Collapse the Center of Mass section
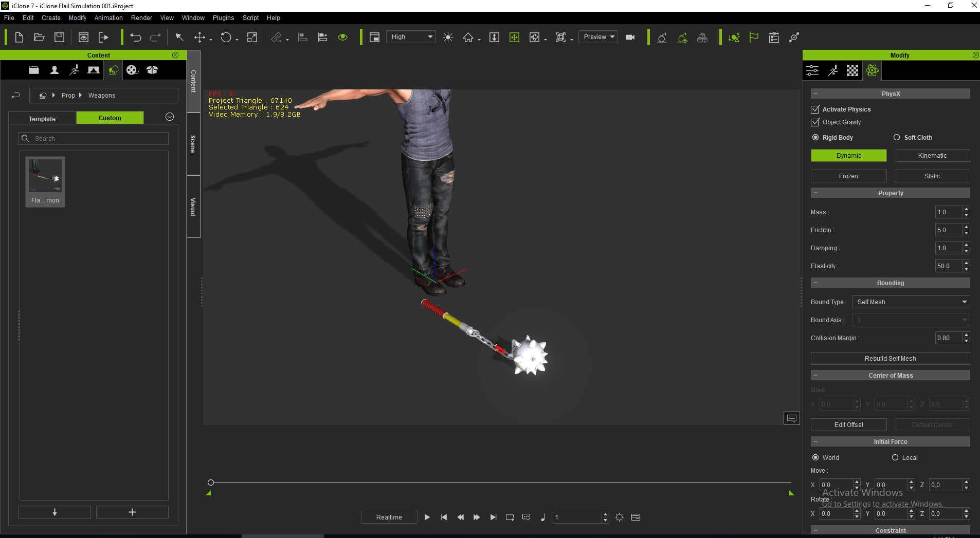Screen dimensions: 980x538 pyautogui.click(x=815, y=375)
